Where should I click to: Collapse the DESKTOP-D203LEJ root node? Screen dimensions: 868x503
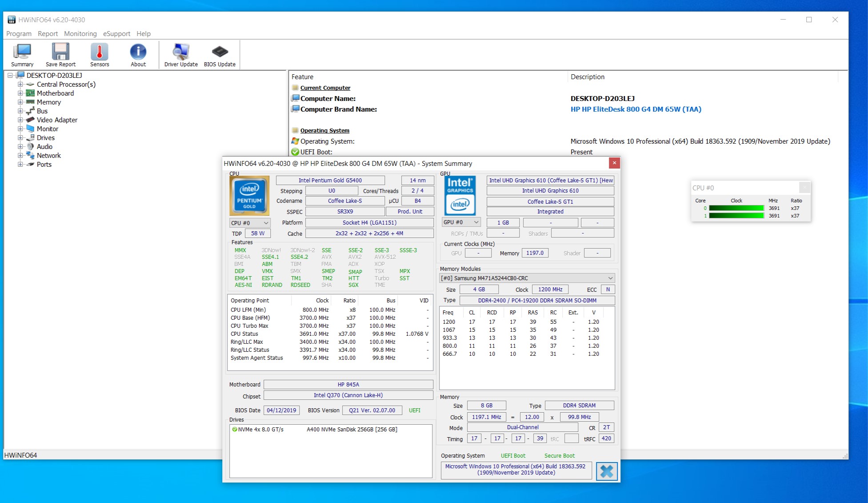(x=10, y=75)
